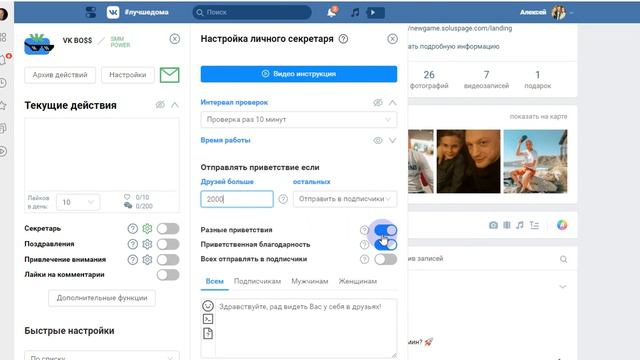Open help beside the Друзей больше field
Screen dimensions: 640x360
(x=283, y=199)
